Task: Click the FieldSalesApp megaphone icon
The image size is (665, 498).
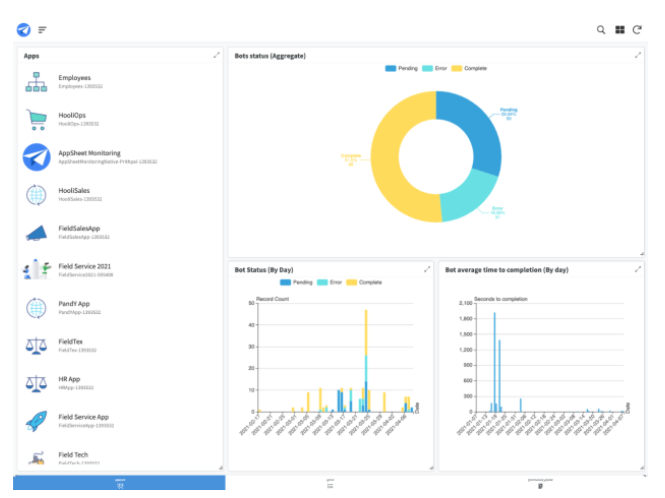Action: (36, 233)
